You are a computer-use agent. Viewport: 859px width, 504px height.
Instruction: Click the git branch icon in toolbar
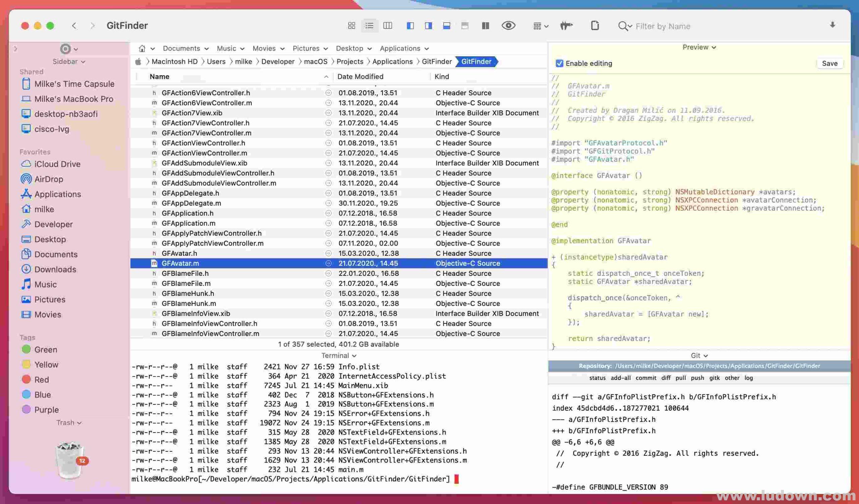coord(566,25)
